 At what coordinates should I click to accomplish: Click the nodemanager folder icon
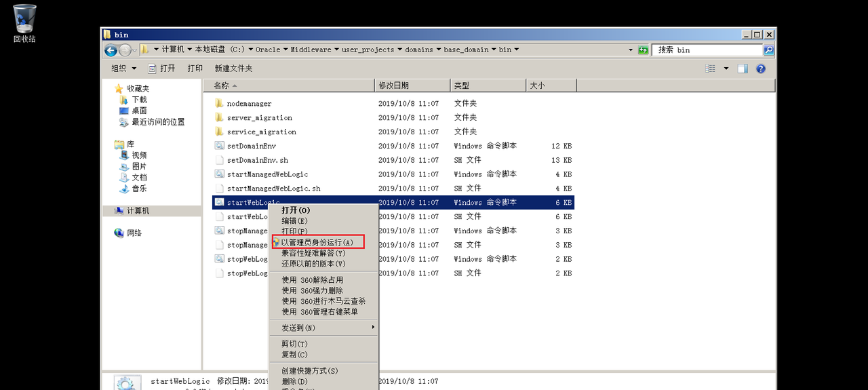(x=219, y=104)
